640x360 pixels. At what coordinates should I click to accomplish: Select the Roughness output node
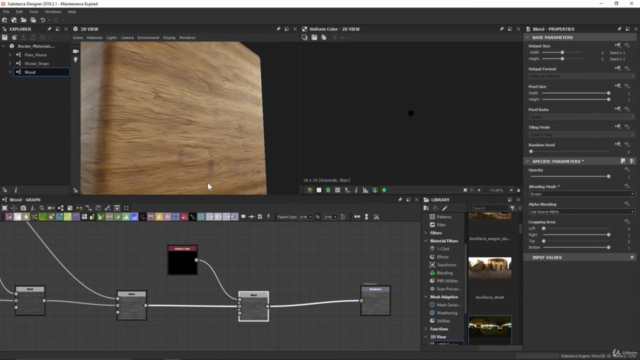click(376, 300)
